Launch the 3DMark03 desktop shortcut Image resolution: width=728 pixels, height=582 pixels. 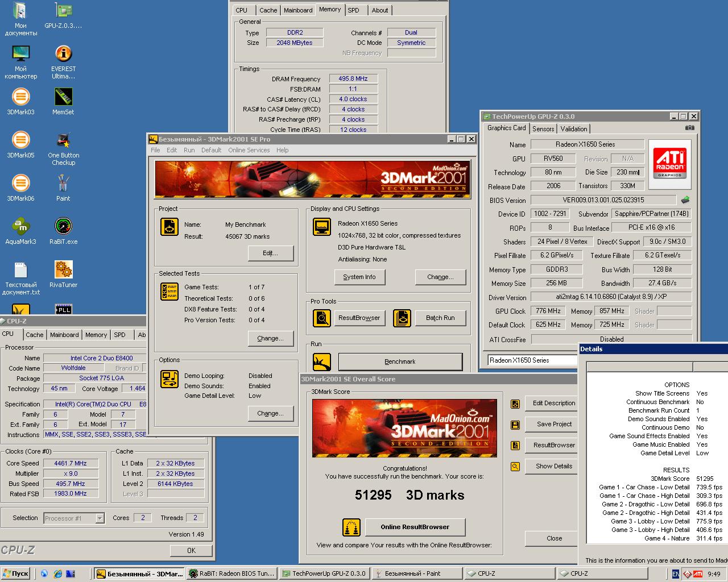click(x=20, y=102)
